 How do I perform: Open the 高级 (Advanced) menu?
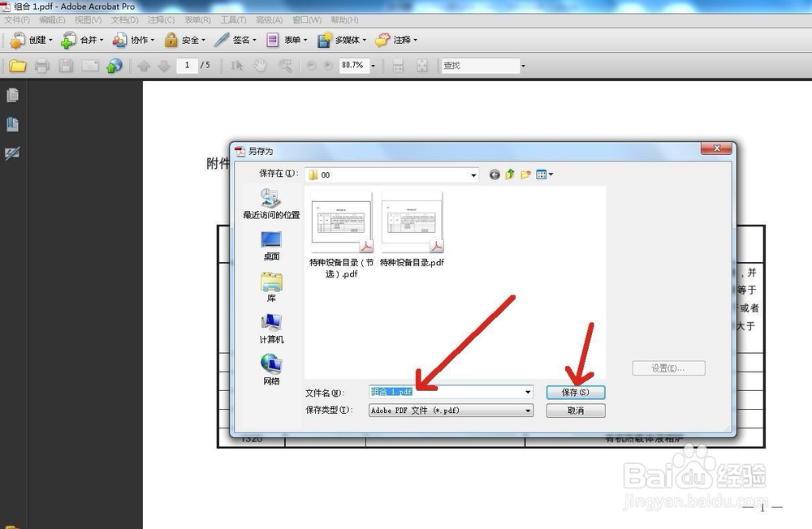click(x=269, y=19)
